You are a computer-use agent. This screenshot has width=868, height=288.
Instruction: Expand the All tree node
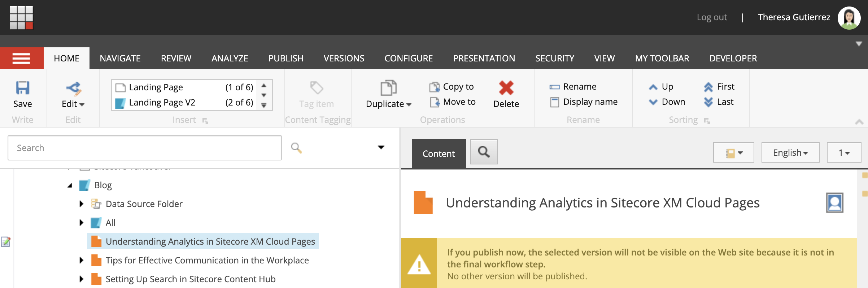pyautogui.click(x=82, y=223)
